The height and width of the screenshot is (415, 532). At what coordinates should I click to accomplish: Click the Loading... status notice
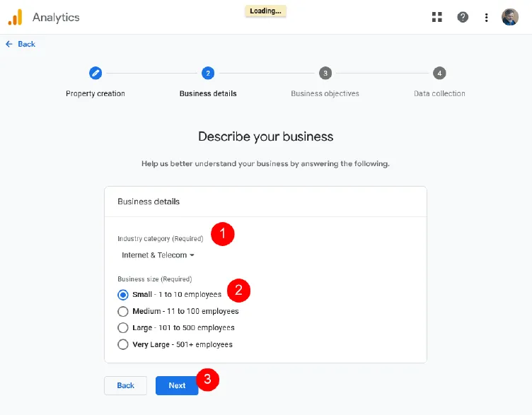tap(266, 11)
